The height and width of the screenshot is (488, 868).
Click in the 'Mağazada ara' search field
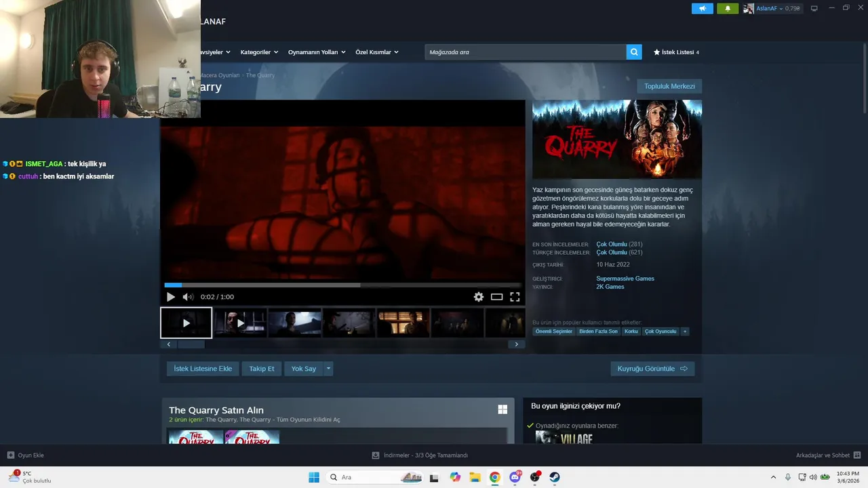[x=526, y=52]
